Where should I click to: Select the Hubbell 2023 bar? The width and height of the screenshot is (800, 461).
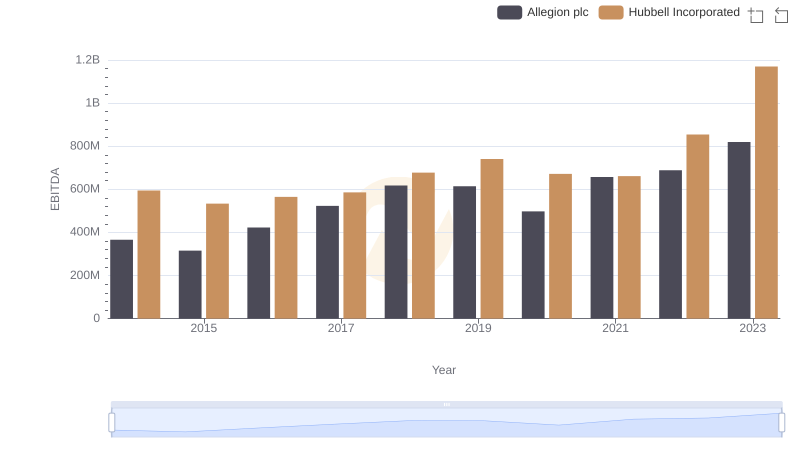tap(766, 192)
